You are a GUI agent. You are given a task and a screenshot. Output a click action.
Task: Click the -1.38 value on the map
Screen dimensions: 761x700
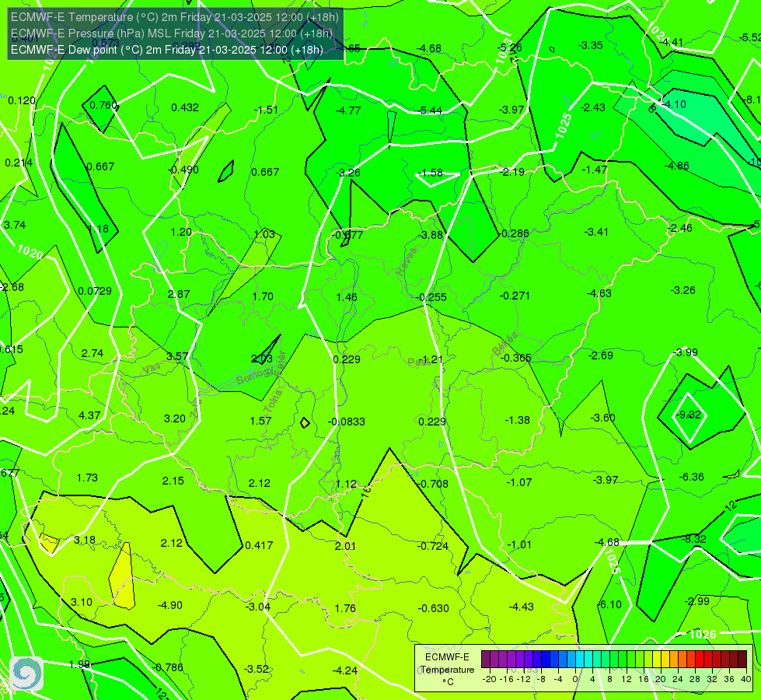tap(517, 420)
